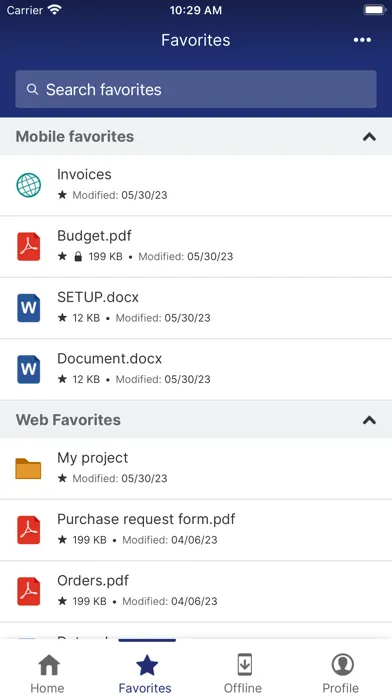Tap the PDF icon for Budget.pdf
Viewport: 392px width, 696px height.
(29, 246)
